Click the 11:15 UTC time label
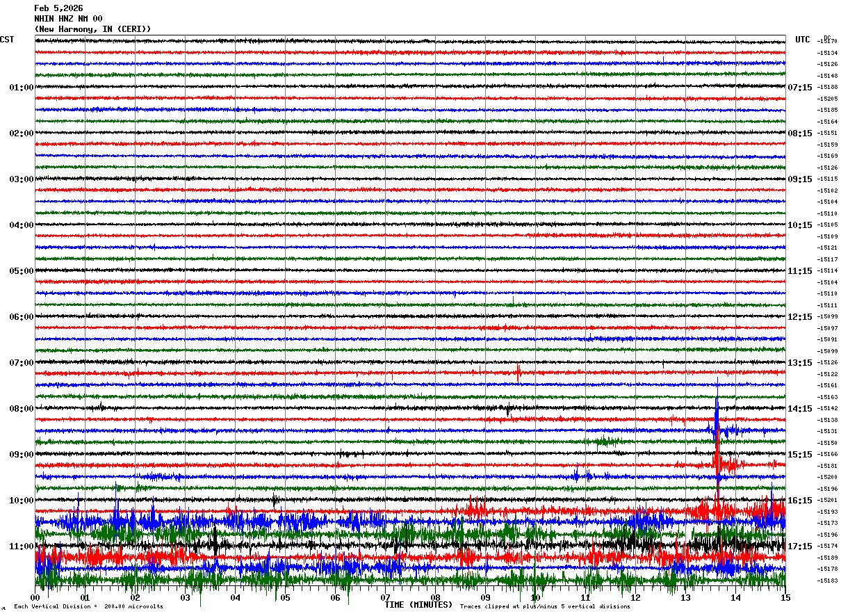The height and width of the screenshot is (616, 841). tap(800, 271)
